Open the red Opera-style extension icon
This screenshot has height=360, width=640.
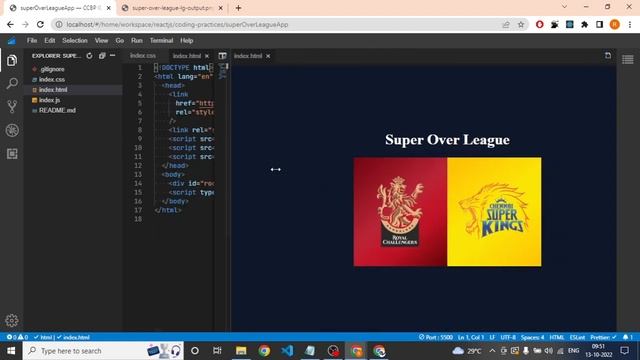tap(540, 24)
